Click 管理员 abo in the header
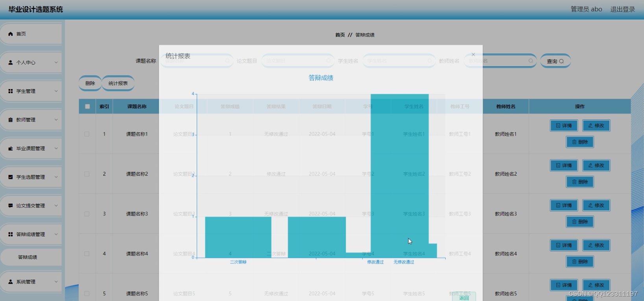 click(x=586, y=9)
